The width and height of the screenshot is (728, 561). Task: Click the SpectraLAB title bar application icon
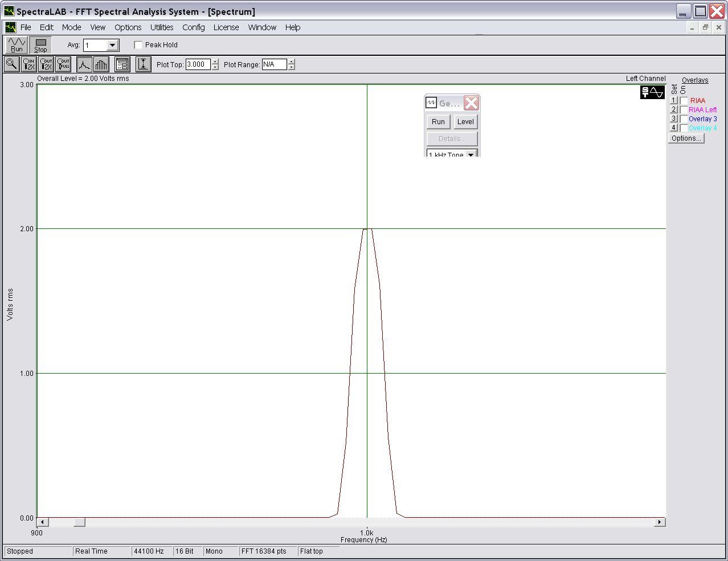tap(9, 11)
